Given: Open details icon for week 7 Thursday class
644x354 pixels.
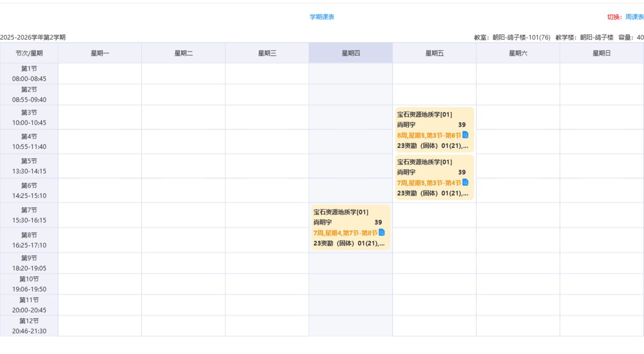Looking at the screenshot, I should pyautogui.click(x=381, y=233).
